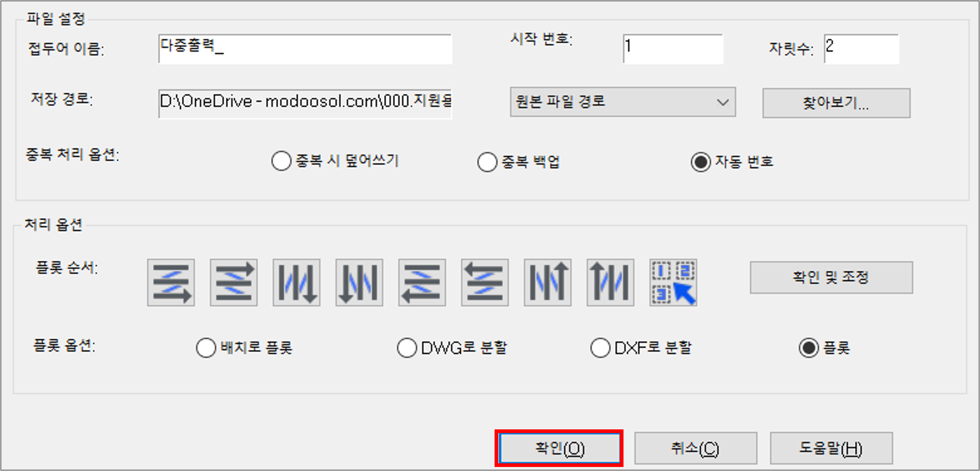Image resolution: width=980 pixels, height=471 pixels.
Task: Open 원본 파일 경로 dropdown
Action: tap(623, 102)
